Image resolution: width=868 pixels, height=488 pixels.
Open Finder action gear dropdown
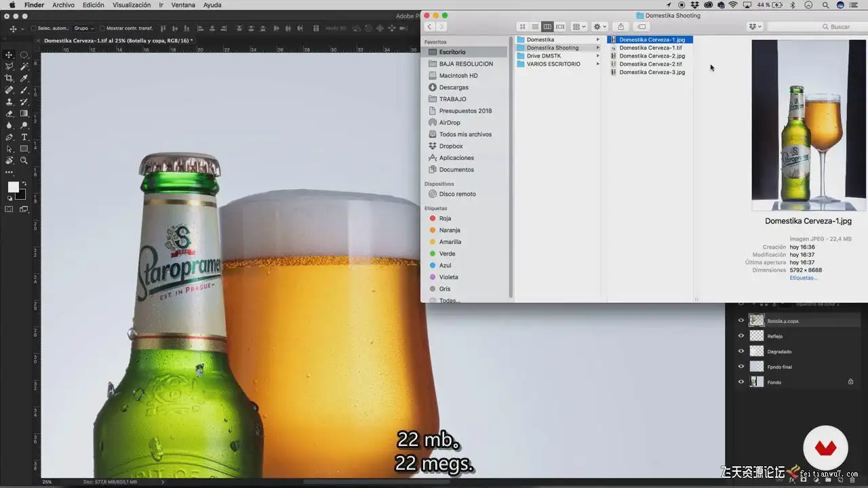click(600, 26)
